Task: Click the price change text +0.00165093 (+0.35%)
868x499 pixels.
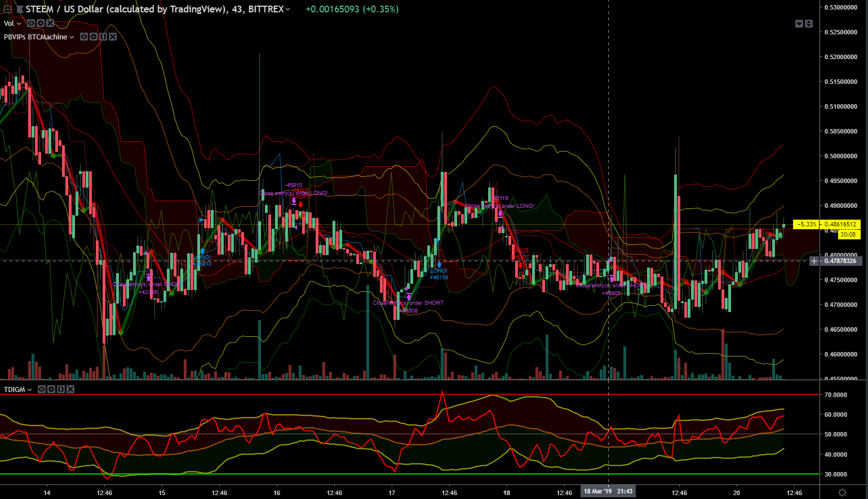Action: tap(352, 9)
